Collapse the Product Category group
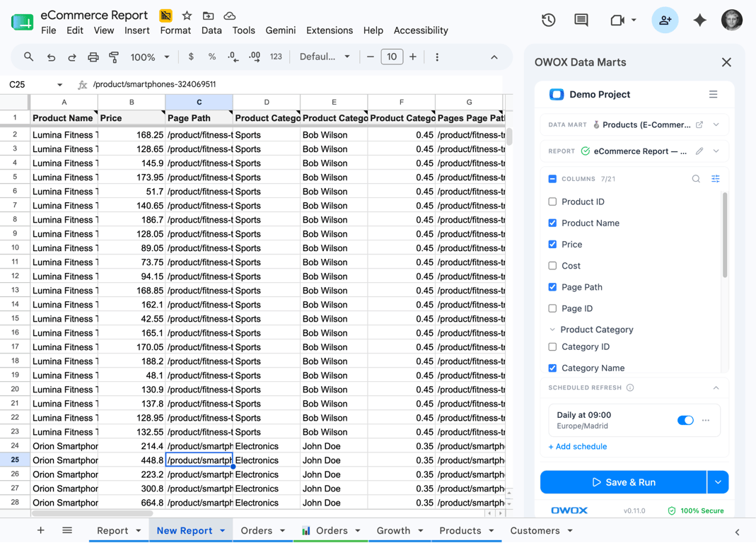The image size is (756, 543). click(x=552, y=330)
